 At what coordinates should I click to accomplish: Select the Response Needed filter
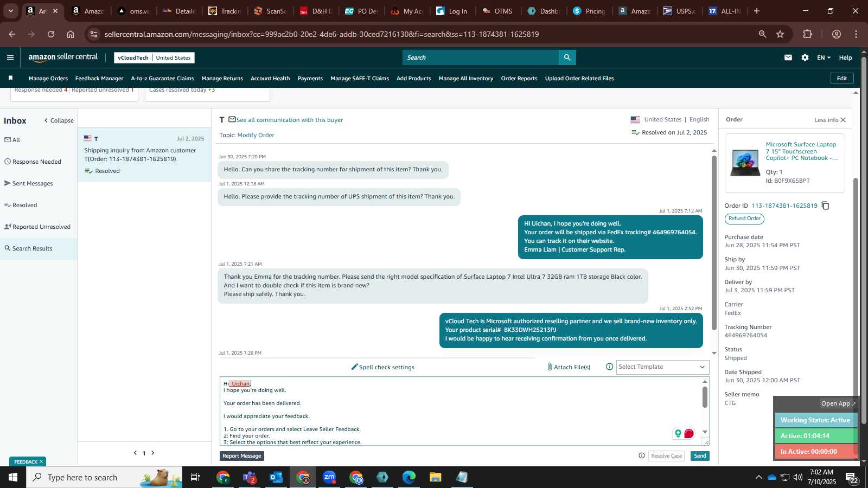pyautogui.click(x=33, y=162)
